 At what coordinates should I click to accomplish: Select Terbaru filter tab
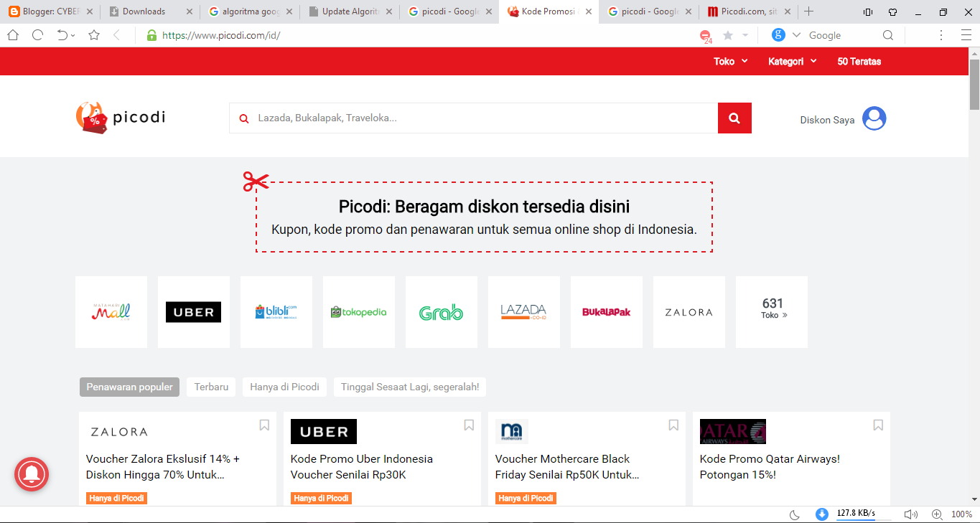point(211,387)
